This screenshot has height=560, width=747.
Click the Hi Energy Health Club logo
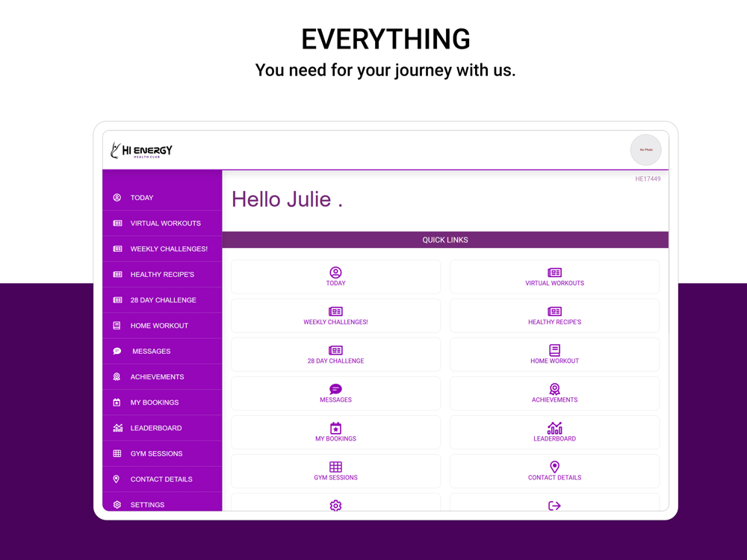[141, 151]
